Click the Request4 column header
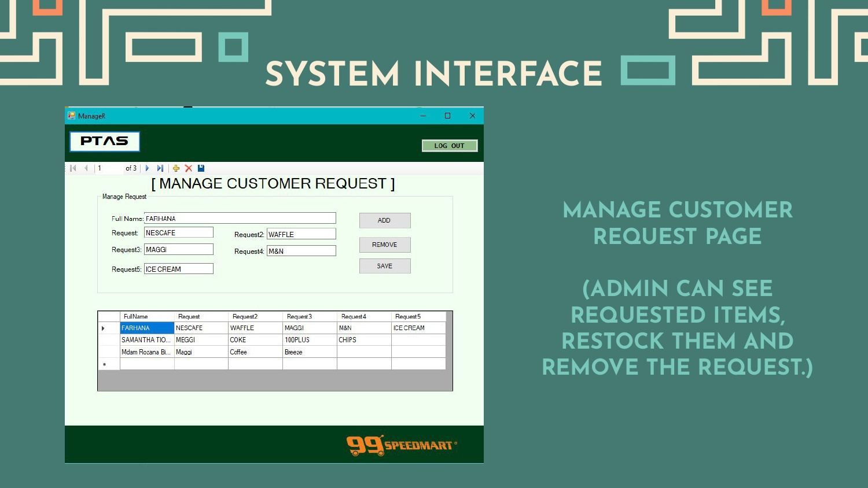The width and height of the screenshot is (868, 488). [x=363, y=316]
